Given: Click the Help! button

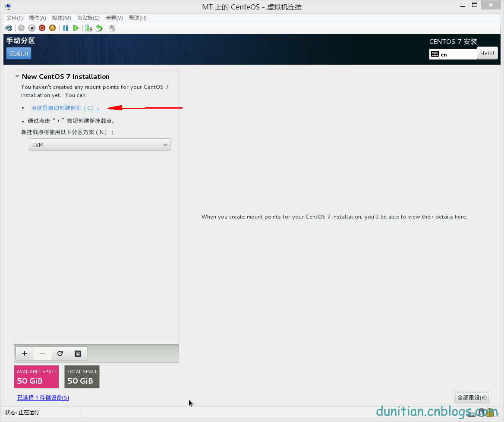Looking at the screenshot, I should tap(487, 53).
